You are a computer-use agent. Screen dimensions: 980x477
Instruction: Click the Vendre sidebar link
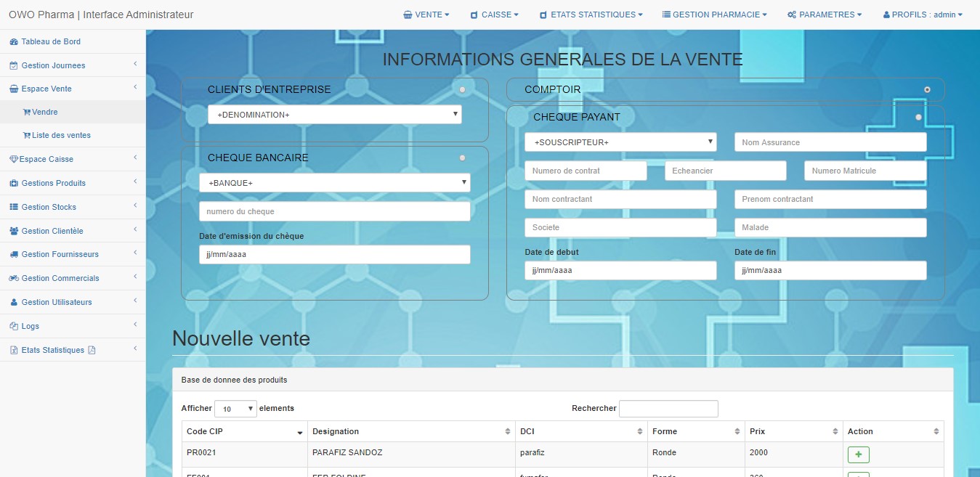click(x=44, y=113)
